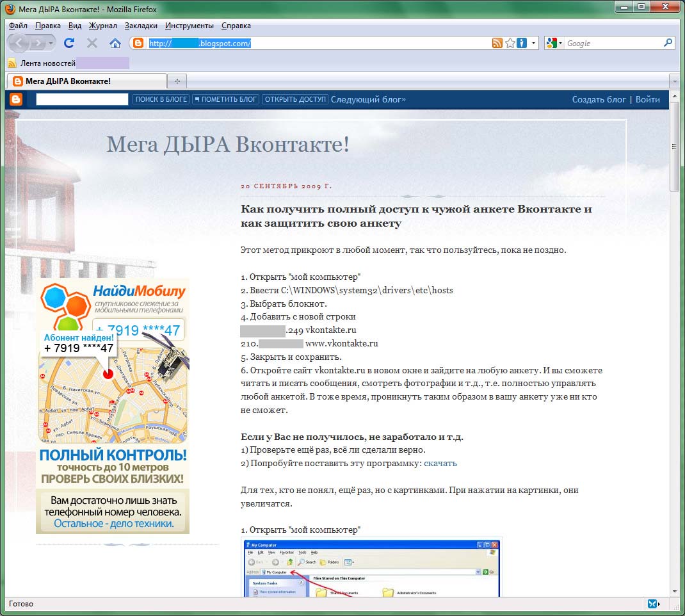Focus the Google search box
Image resolution: width=685 pixels, height=616 pixels.
coord(614,44)
